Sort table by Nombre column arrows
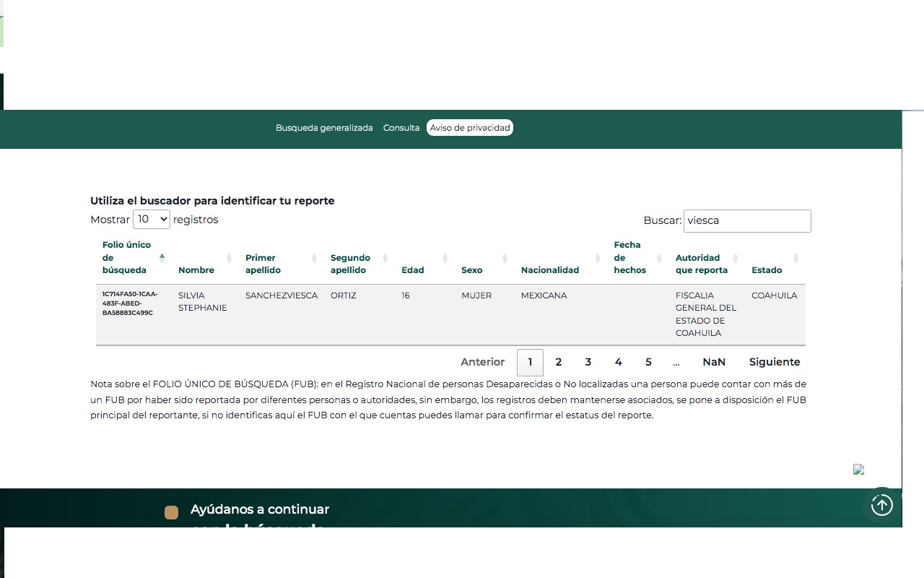 click(230, 258)
